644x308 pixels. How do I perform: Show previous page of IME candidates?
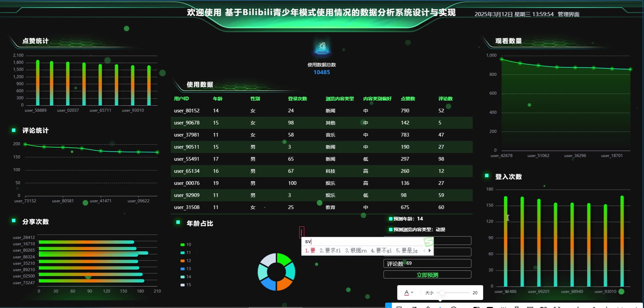pyautogui.click(x=424, y=250)
